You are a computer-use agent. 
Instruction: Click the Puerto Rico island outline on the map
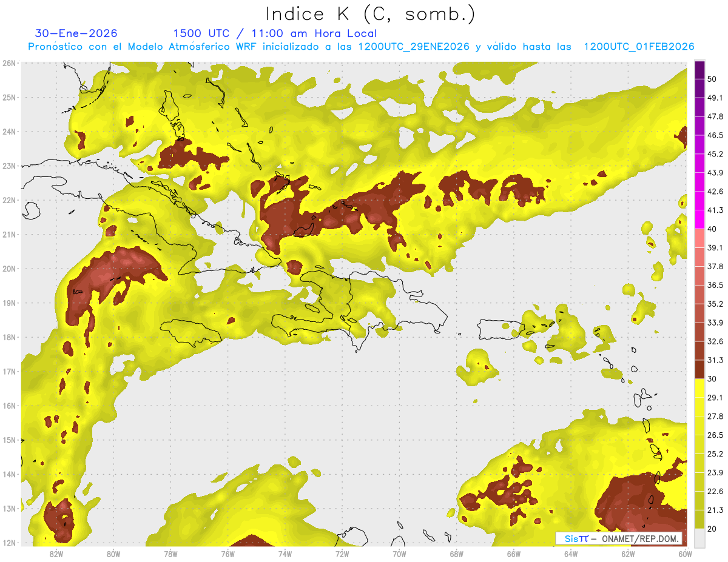pos(501,329)
